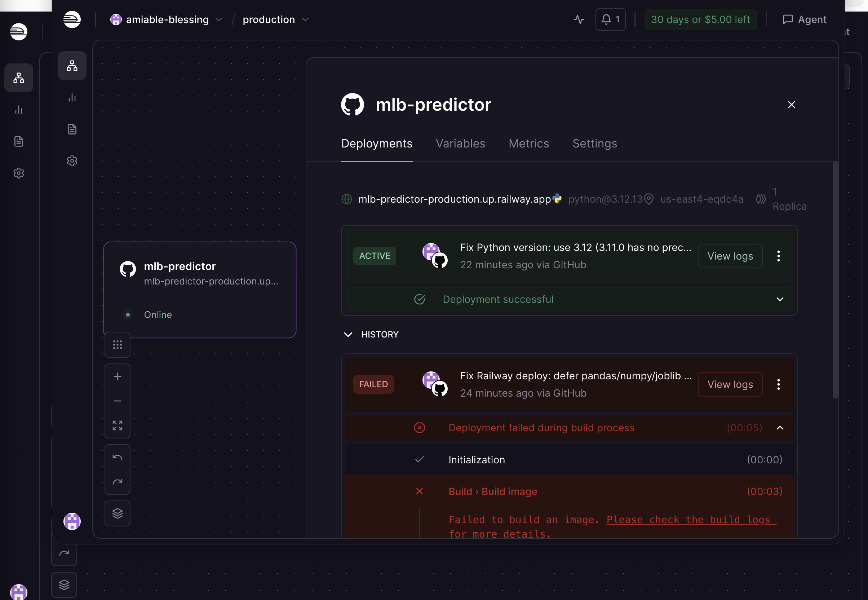Image resolution: width=868 pixels, height=600 pixels.
Task: Open the Logs document icon in sidebar
Action: [72, 129]
